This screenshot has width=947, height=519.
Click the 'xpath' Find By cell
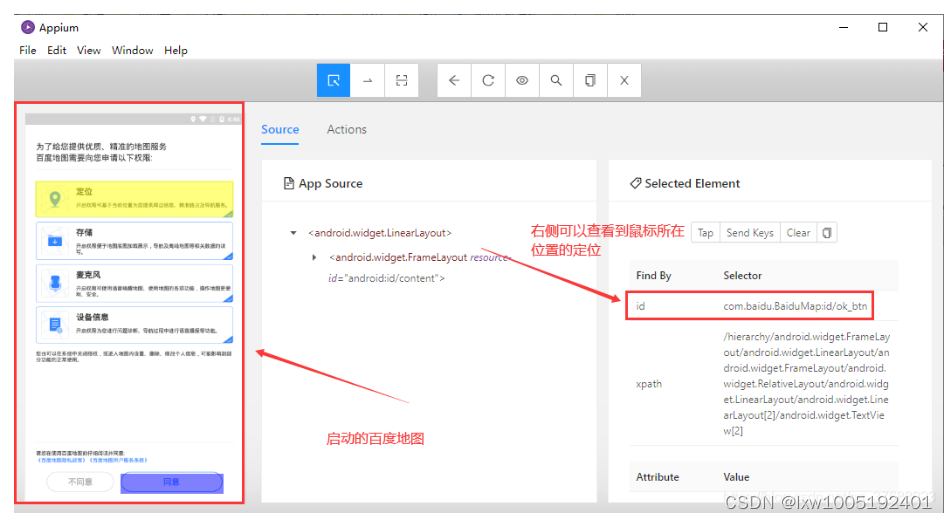tap(649, 384)
